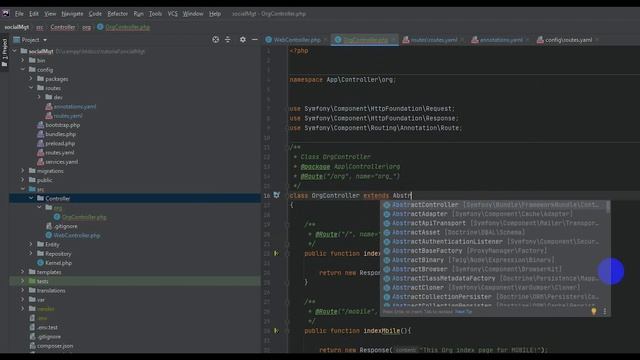640x360 pixels.
Task: Click the socialMgt breadcrumb
Action: click(16, 27)
